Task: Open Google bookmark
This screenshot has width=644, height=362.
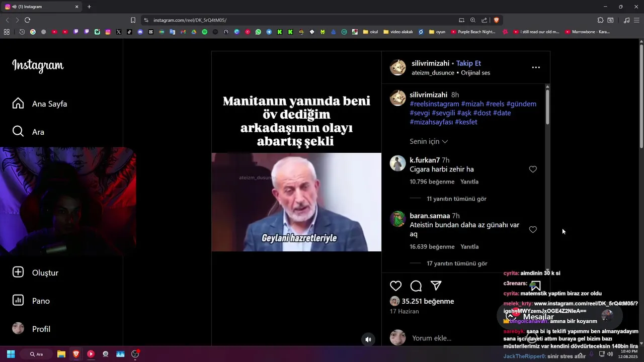Action: coord(33,32)
